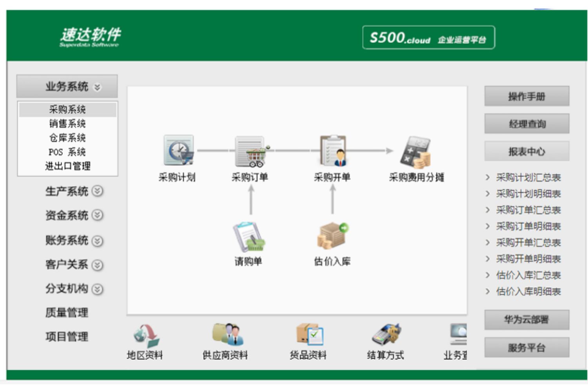Open the 地区资料 globe icon
588x385 pixels.
click(x=146, y=335)
